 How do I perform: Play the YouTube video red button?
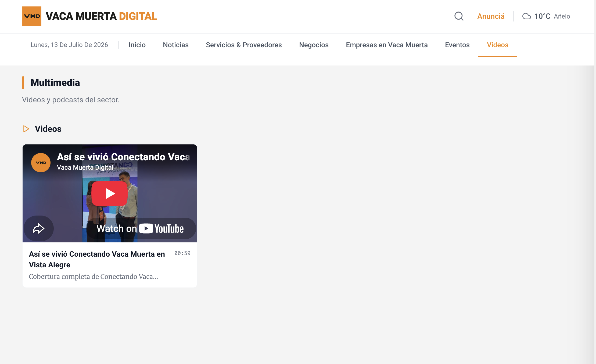[110, 193]
